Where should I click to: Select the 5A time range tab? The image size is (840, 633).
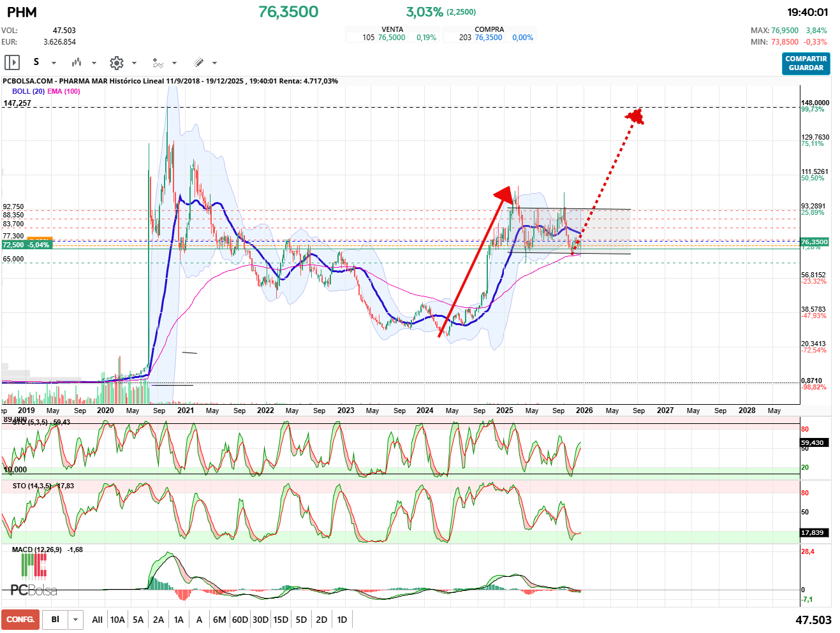[138, 620]
